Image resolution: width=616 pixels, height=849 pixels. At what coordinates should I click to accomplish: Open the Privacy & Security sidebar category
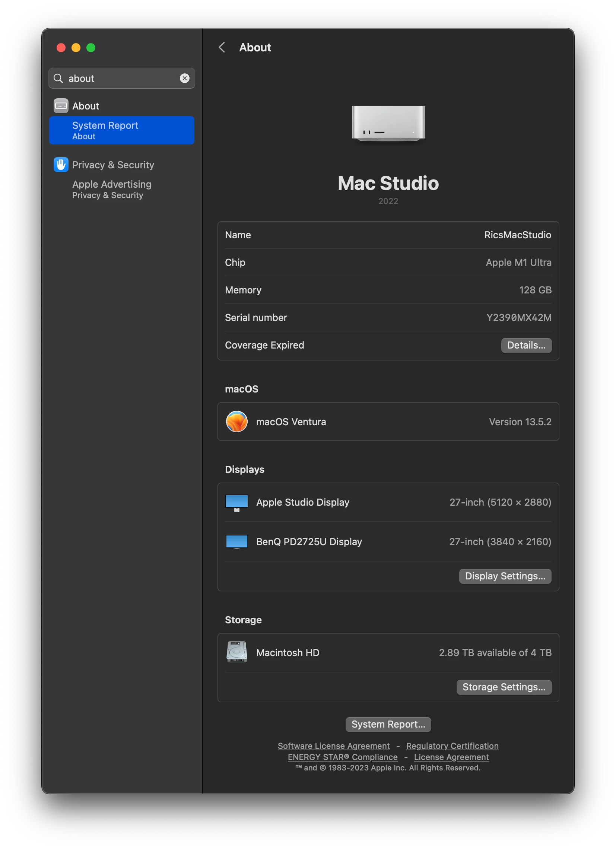point(122,165)
